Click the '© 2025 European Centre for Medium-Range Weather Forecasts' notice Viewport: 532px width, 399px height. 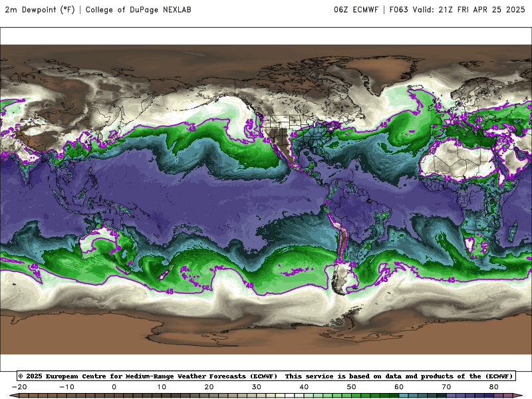point(148,376)
